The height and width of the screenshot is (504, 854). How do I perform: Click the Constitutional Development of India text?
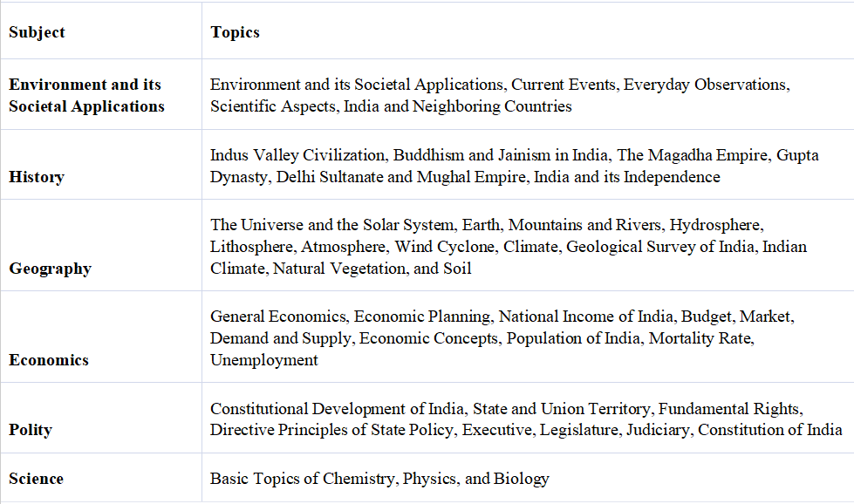coord(337,408)
